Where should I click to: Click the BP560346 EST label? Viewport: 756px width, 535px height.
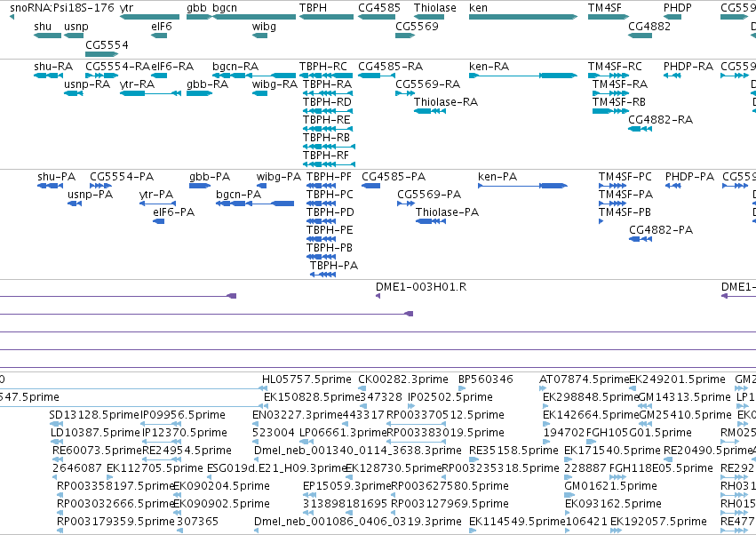[x=486, y=379]
